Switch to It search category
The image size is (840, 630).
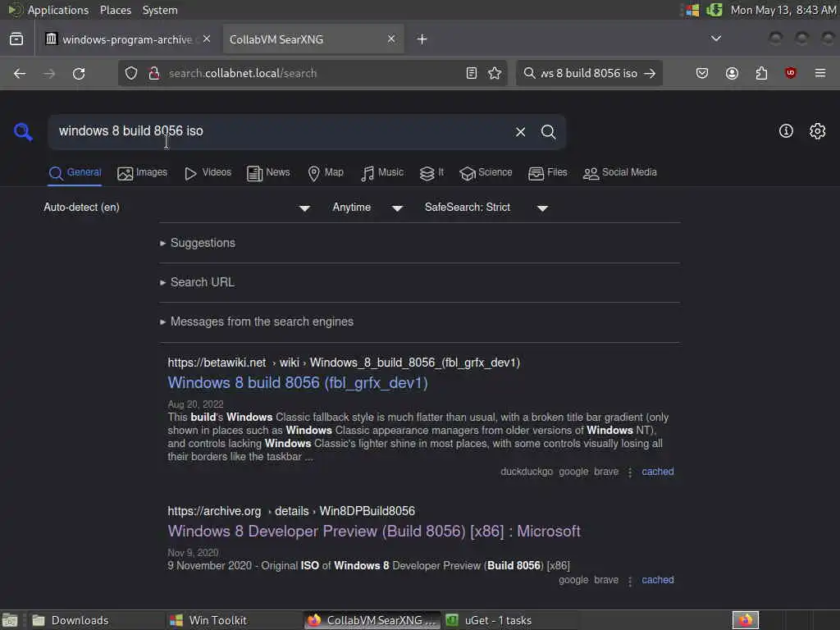(431, 172)
